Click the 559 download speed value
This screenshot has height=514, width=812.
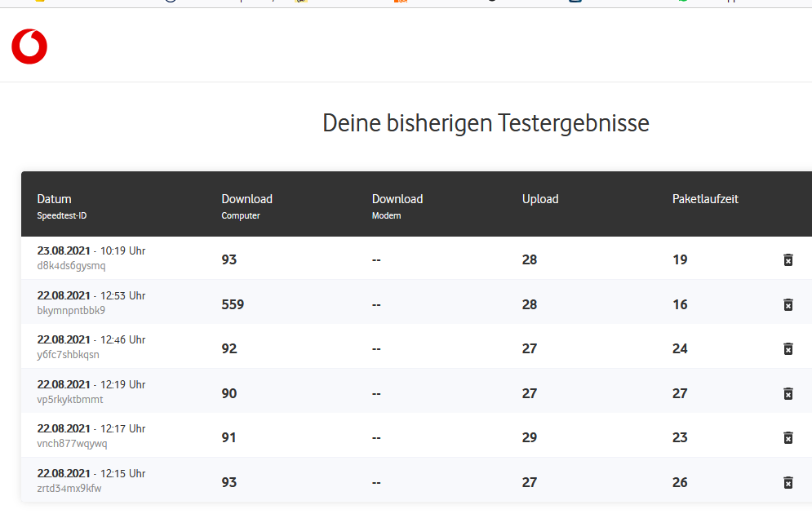pos(233,305)
